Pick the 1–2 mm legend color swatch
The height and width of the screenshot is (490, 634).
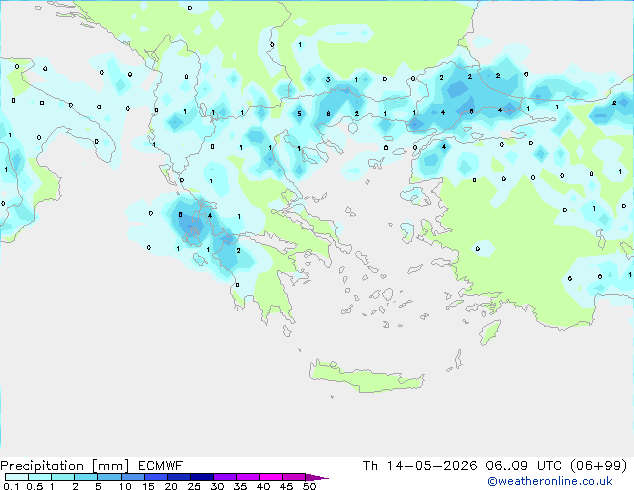63,477
